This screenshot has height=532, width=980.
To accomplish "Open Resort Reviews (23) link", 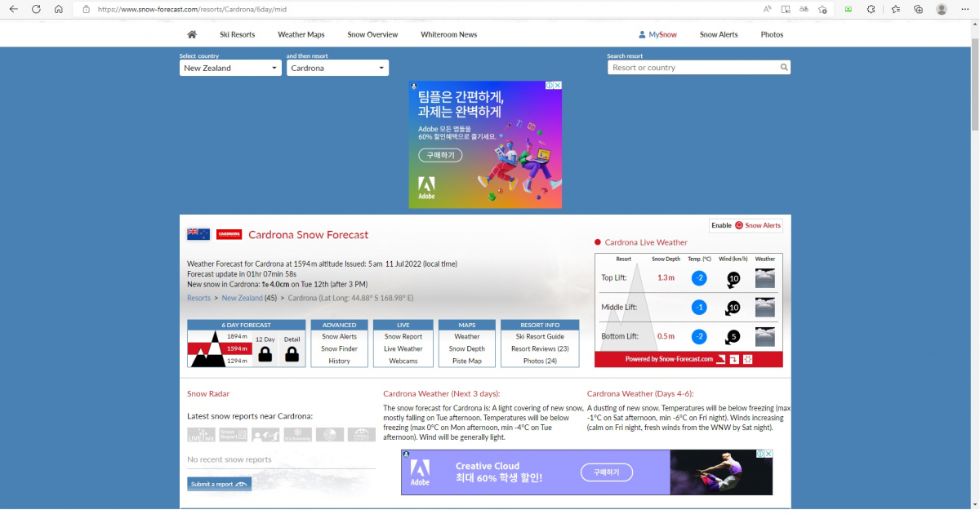I will pyautogui.click(x=540, y=348).
